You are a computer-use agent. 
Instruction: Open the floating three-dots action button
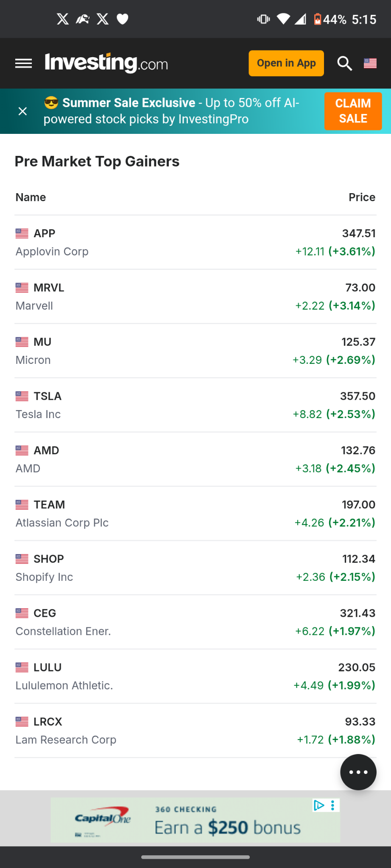(358, 772)
